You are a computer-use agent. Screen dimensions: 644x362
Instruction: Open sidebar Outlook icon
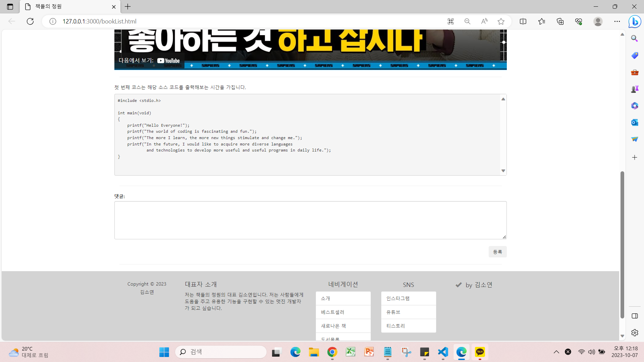(634, 122)
